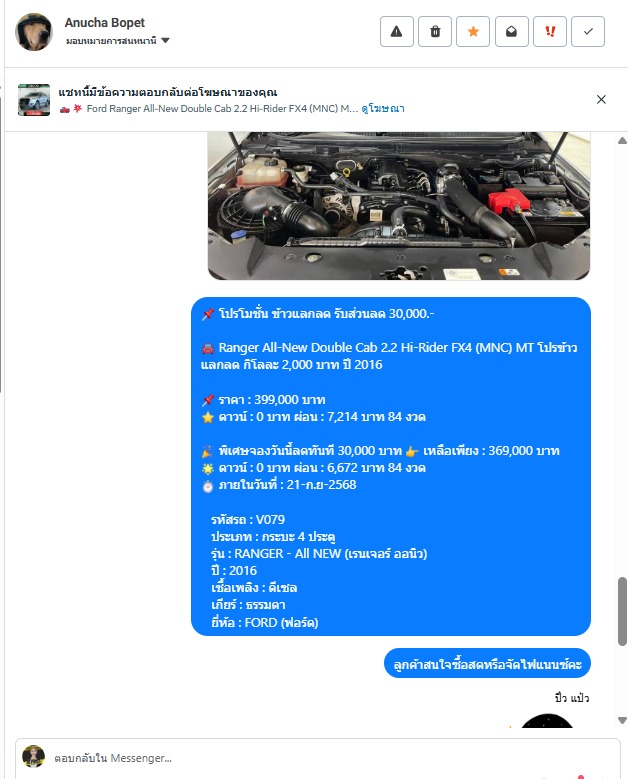Dismiss the ad reply banner
The image size is (628, 779).
point(601,99)
